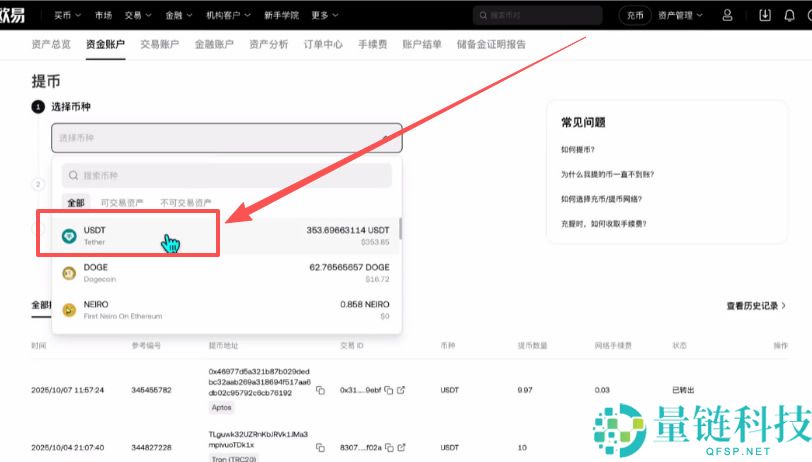812x462 pixels.
Task: Click balance 0.858 NEIRO
Action: 365,304
